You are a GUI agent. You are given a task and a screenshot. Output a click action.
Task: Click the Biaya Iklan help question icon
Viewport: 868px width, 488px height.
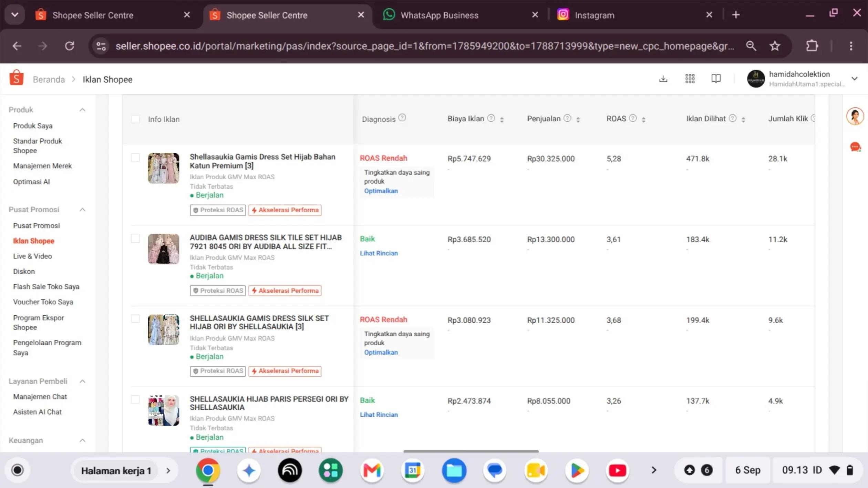click(491, 118)
